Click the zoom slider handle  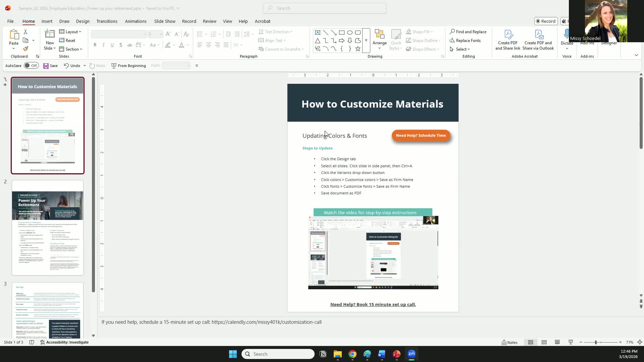(596, 342)
